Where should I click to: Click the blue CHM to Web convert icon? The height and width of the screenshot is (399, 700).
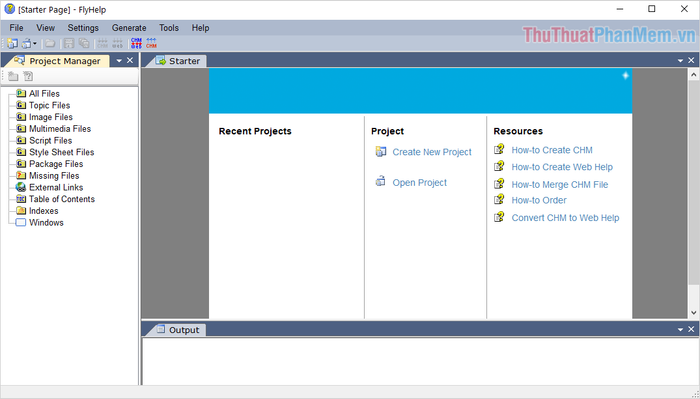136,43
